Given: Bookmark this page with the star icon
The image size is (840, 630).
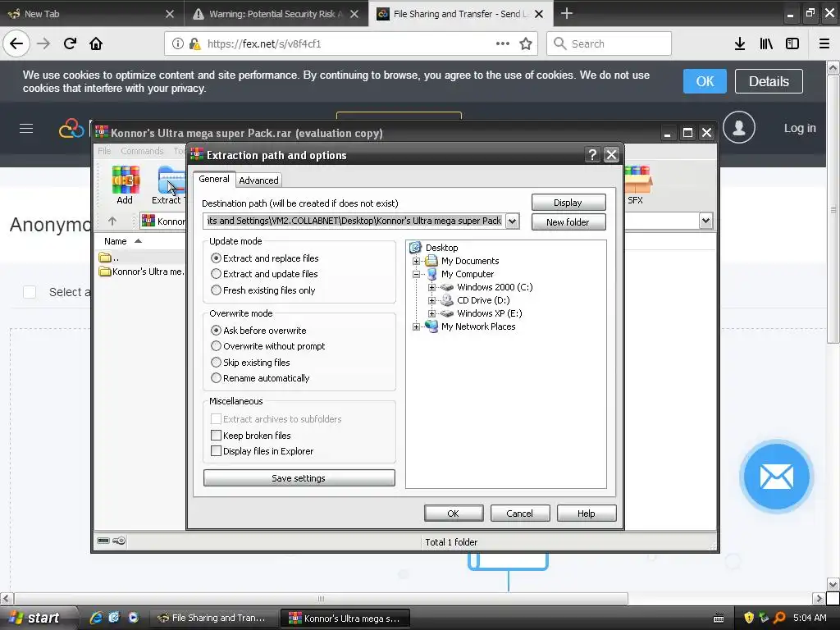Looking at the screenshot, I should 526,44.
